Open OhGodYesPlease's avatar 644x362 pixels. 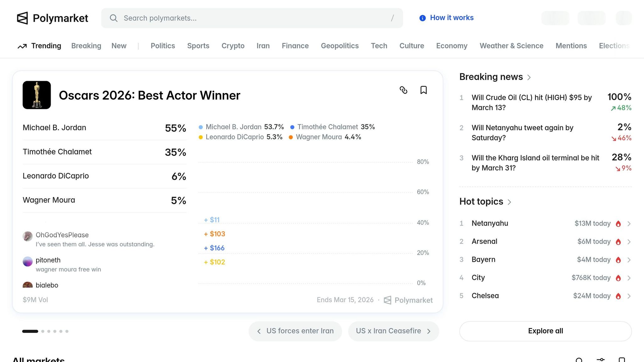(x=28, y=236)
